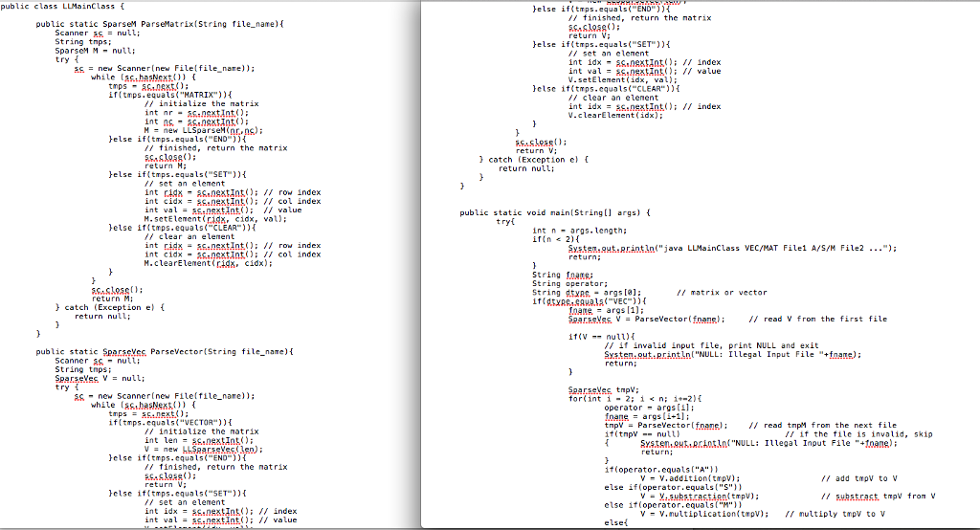The width and height of the screenshot is (980, 530).
Task: Click the 'V.clearElement(idx);' line
Action: pyautogui.click(x=615, y=115)
